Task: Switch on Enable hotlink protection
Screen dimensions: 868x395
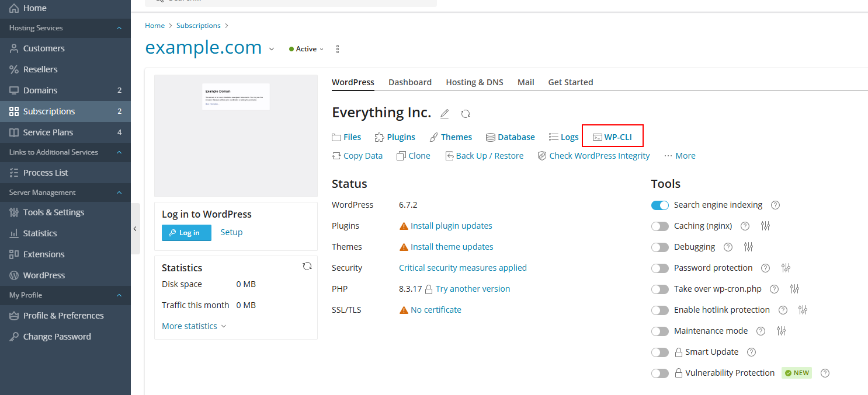Action: [660, 310]
